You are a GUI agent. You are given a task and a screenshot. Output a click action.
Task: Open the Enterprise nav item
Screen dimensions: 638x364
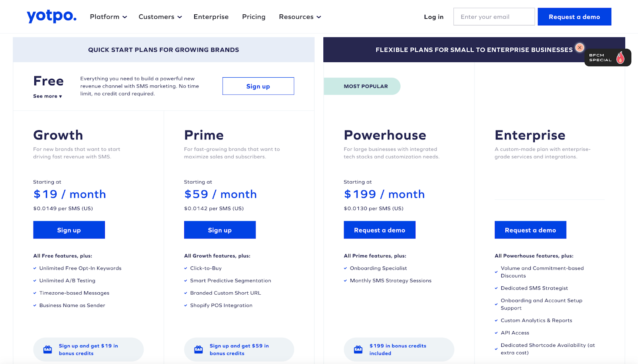click(x=211, y=17)
